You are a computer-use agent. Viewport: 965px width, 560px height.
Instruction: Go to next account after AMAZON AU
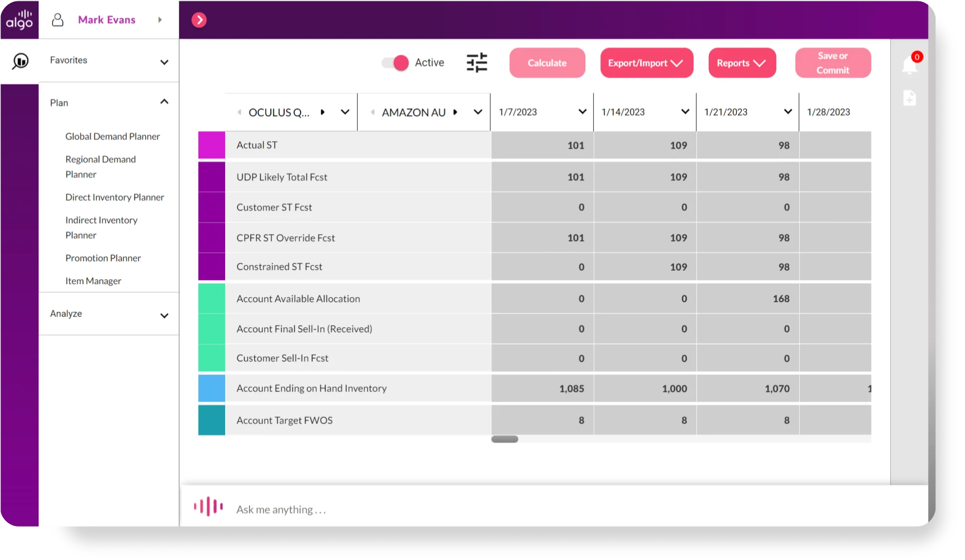pyautogui.click(x=455, y=112)
